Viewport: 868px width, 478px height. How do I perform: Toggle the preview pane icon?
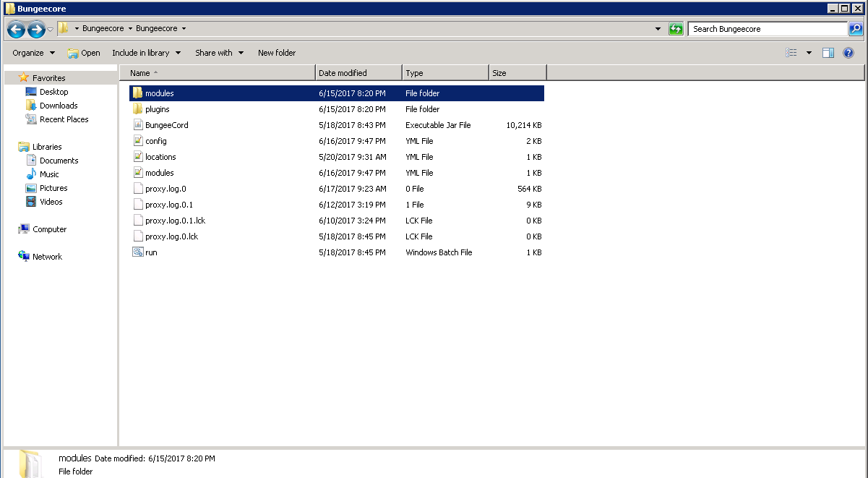point(828,53)
